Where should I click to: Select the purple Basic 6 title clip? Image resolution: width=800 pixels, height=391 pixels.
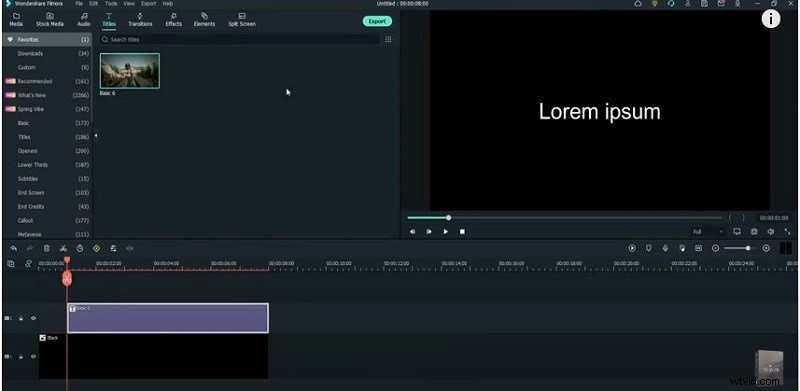point(168,318)
